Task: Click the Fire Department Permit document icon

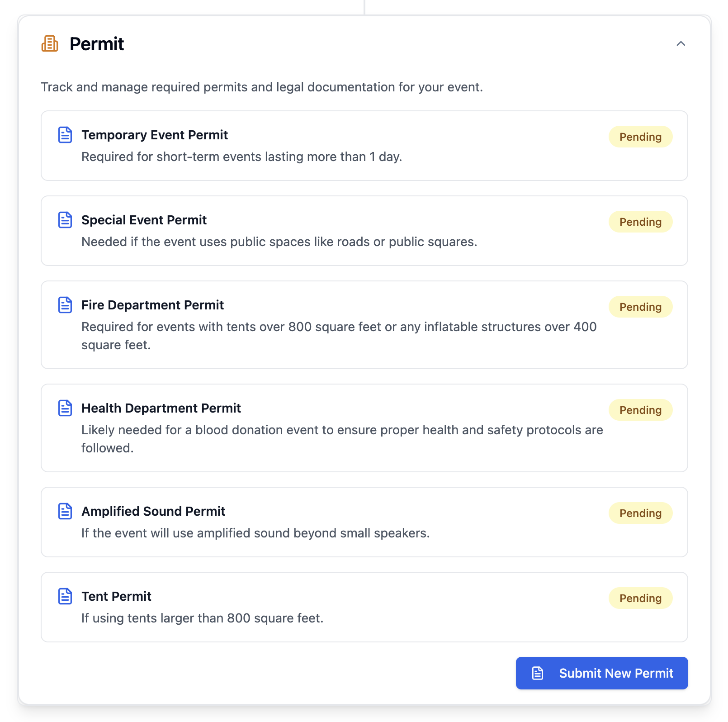Action: [x=65, y=305]
